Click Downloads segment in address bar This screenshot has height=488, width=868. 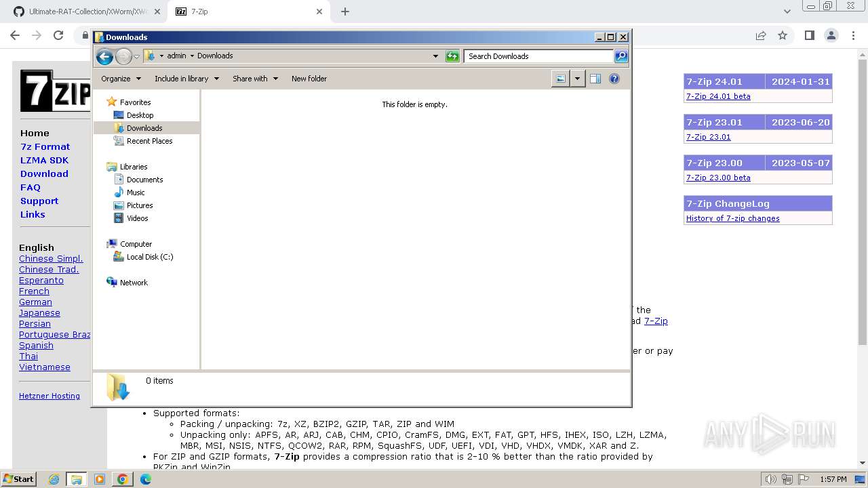(215, 56)
